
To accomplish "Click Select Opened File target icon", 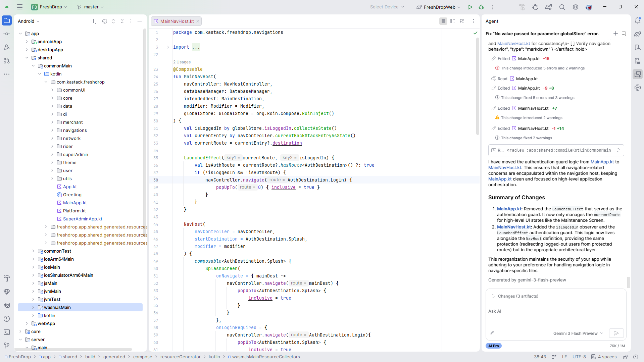I will click(x=105, y=21).
